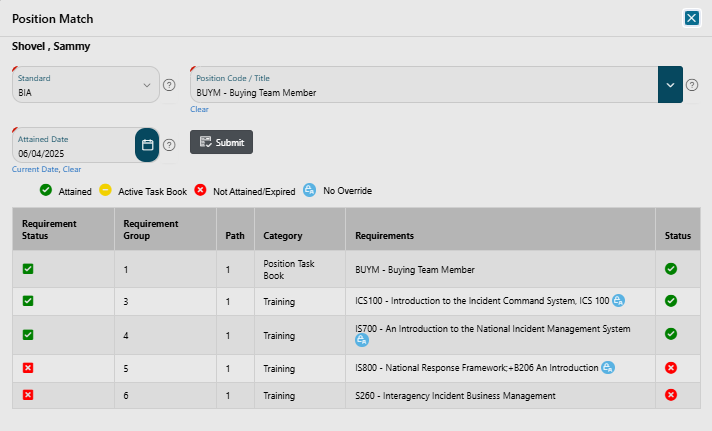Click the red Not Attained/Expired legend icon

200,190
